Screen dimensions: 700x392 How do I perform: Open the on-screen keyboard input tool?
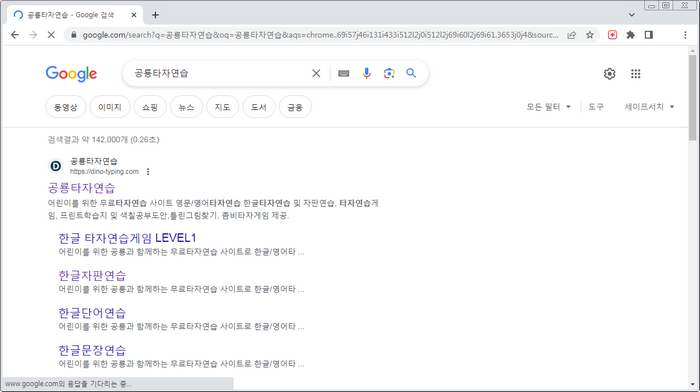343,73
